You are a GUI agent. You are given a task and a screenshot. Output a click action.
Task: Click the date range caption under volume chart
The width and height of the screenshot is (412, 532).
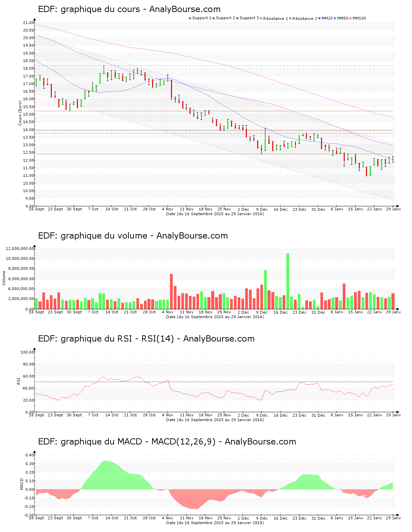[215, 317]
